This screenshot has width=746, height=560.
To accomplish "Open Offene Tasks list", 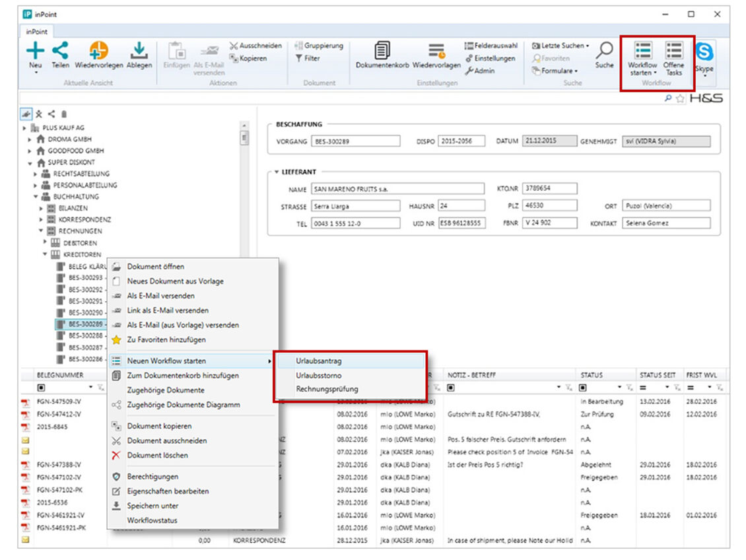I will tap(673, 59).
